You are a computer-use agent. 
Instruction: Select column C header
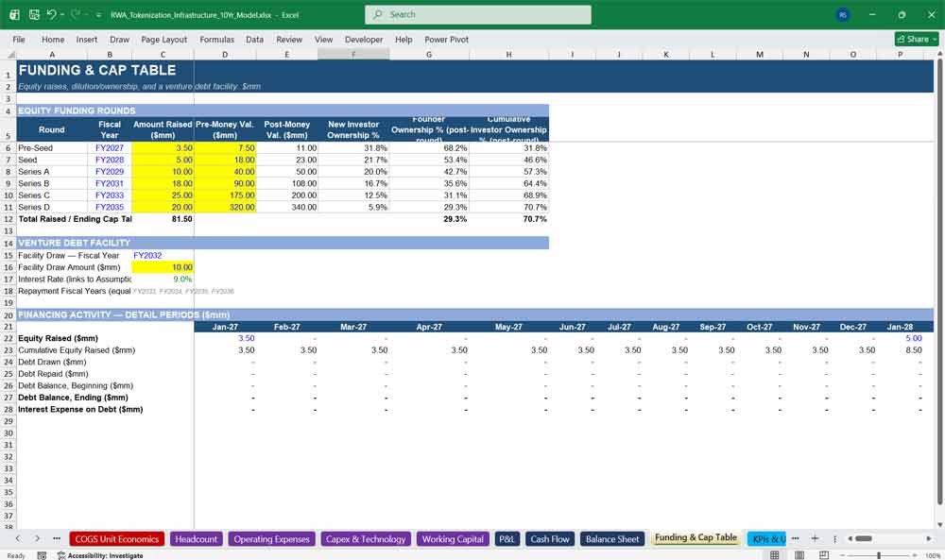point(163,55)
